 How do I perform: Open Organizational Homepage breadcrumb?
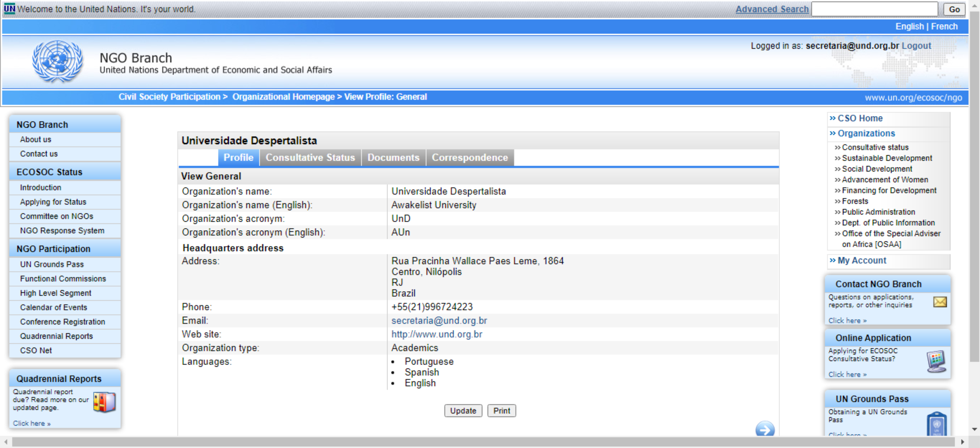pos(283,97)
